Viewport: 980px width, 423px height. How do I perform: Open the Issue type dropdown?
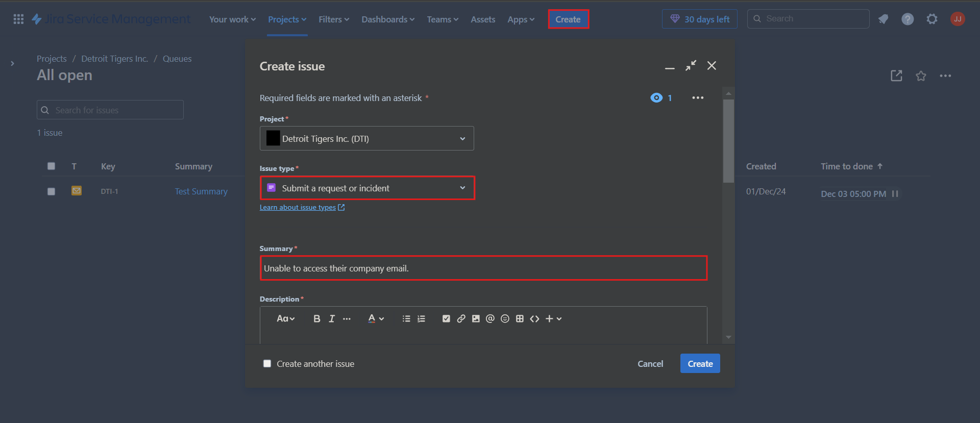367,188
